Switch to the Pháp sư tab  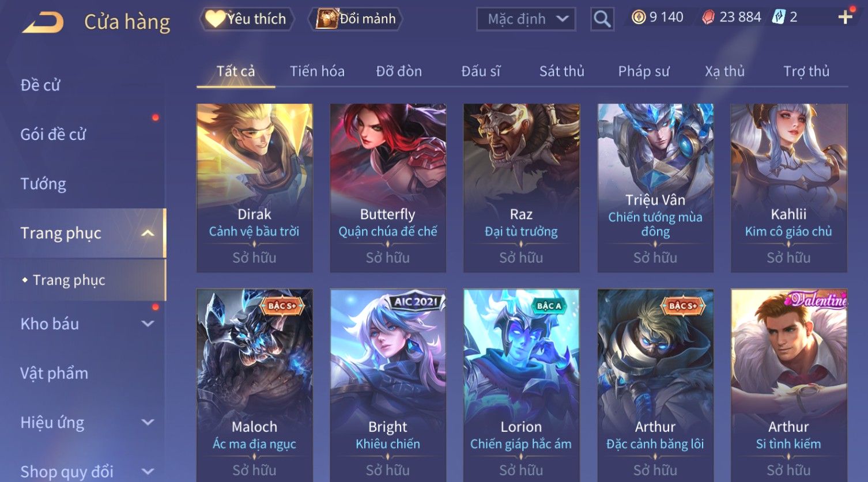pos(644,71)
